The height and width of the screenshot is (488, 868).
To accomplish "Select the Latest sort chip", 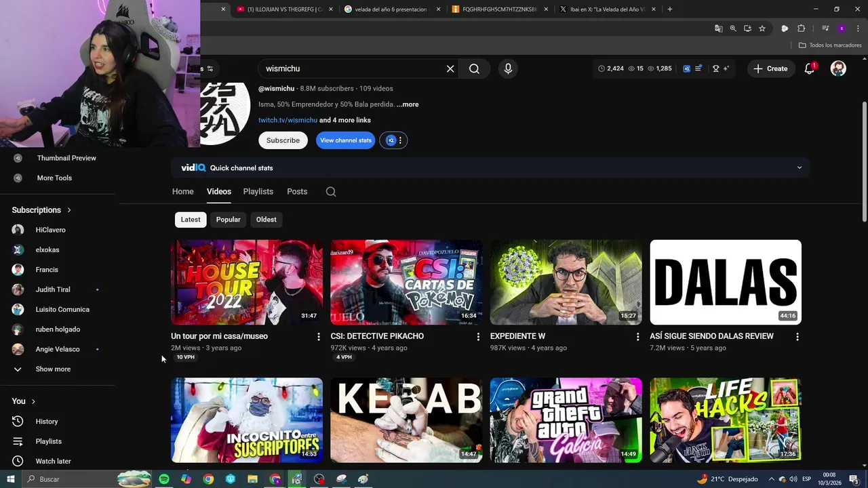I will [191, 220].
